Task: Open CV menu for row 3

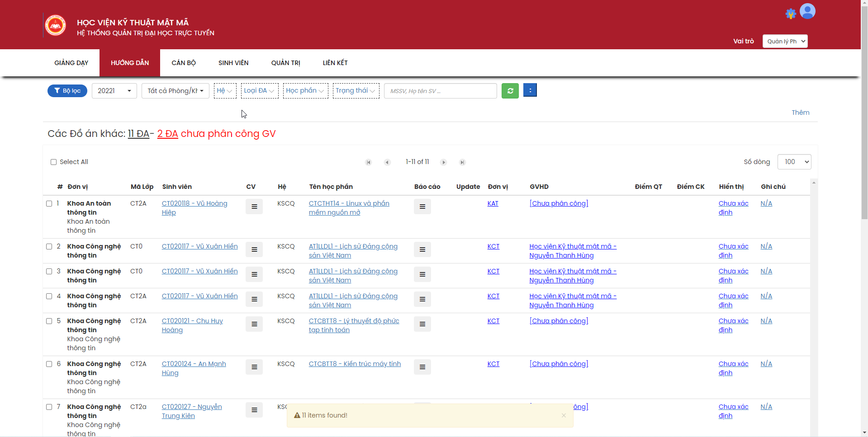Action: [x=254, y=274]
